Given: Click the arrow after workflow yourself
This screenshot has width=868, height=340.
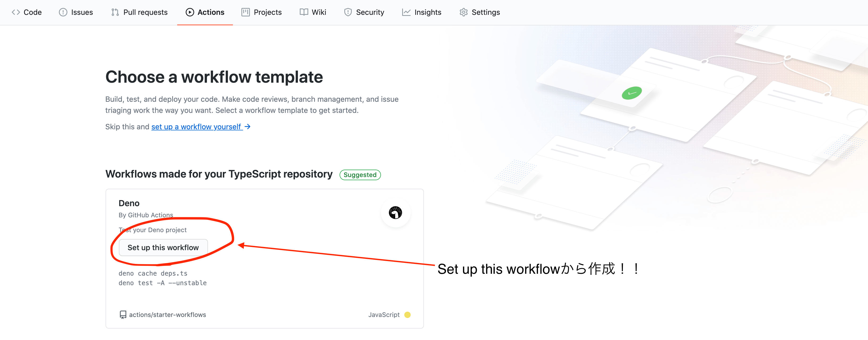Looking at the screenshot, I should 247,127.
